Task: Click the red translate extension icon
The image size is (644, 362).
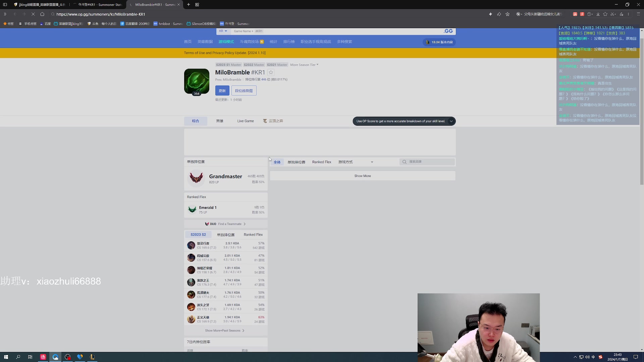Action: point(582,14)
